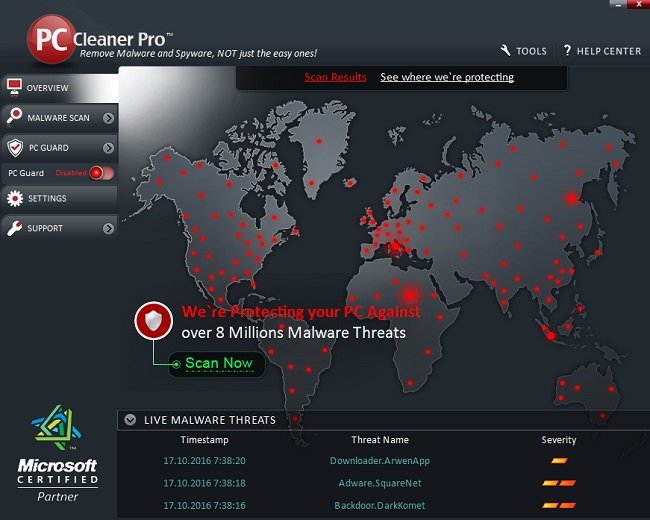Open the Overview section
Screen dimensions: 650x520
[x=60, y=88]
